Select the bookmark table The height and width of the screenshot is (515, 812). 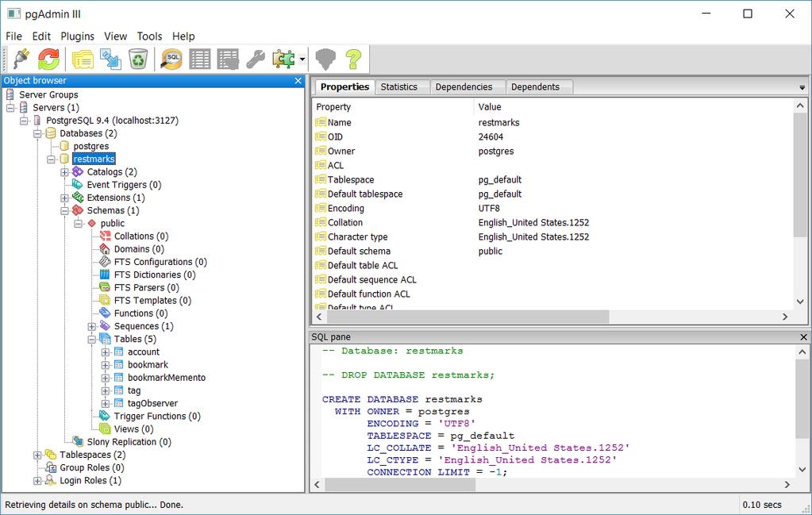click(x=148, y=364)
